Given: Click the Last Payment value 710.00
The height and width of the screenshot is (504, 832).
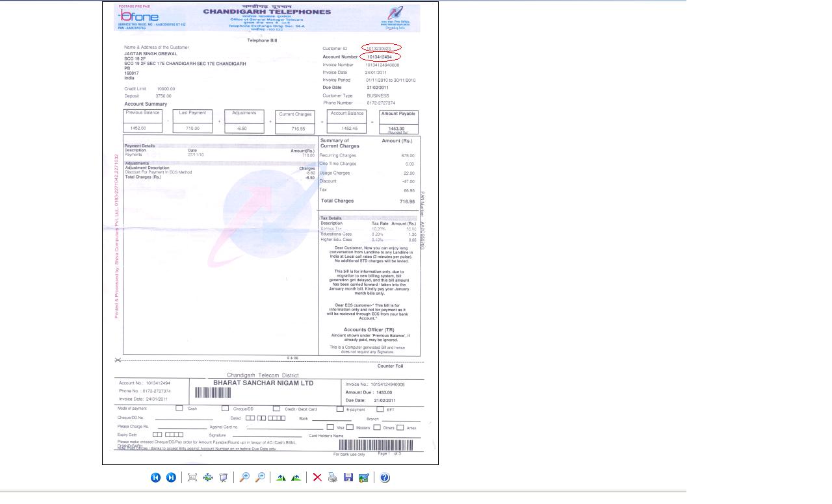Looking at the screenshot, I should click(x=192, y=129).
